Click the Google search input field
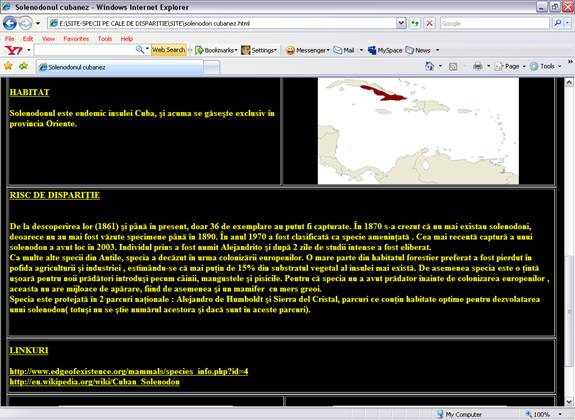Image resolution: width=575 pixels, height=420 pixels. tap(494, 23)
